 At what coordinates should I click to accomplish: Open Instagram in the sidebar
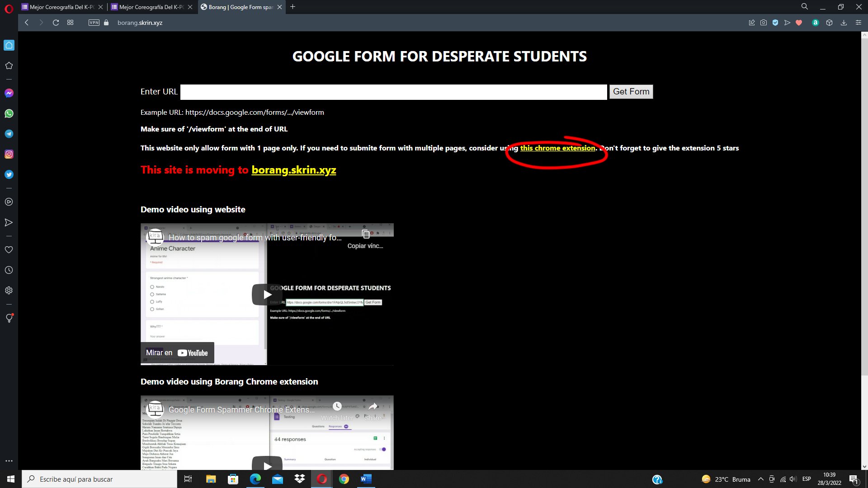point(9,154)
